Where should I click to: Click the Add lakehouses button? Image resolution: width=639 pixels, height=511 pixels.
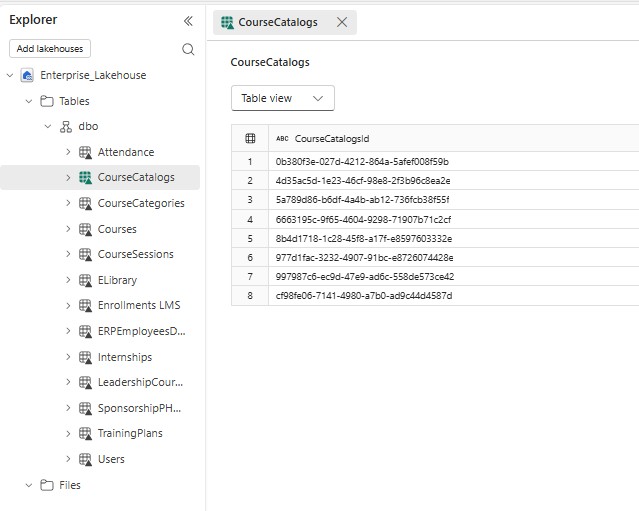tap(50, 48)
